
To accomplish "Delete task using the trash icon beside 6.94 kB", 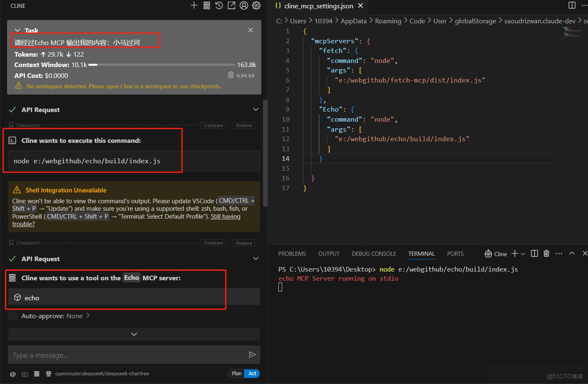I will (231, 75).
